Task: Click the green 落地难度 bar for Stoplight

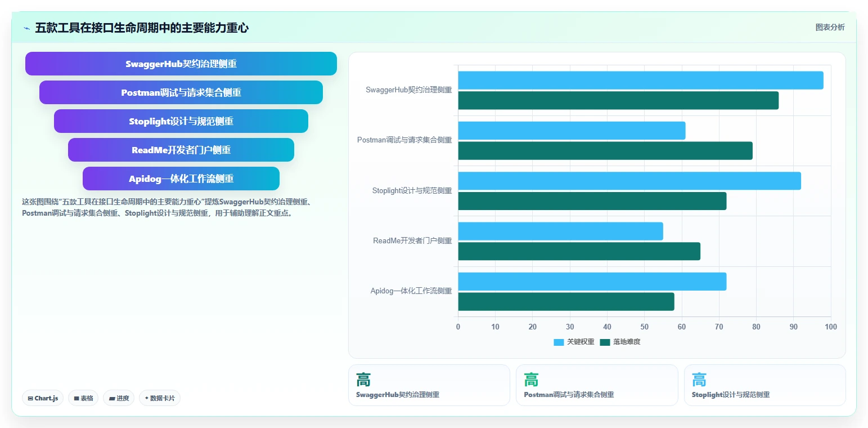Action: point(592,201)
